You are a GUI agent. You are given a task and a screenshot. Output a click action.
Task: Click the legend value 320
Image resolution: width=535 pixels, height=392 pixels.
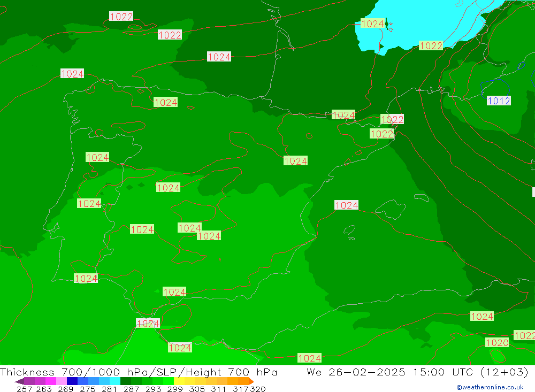coord(258,389)
